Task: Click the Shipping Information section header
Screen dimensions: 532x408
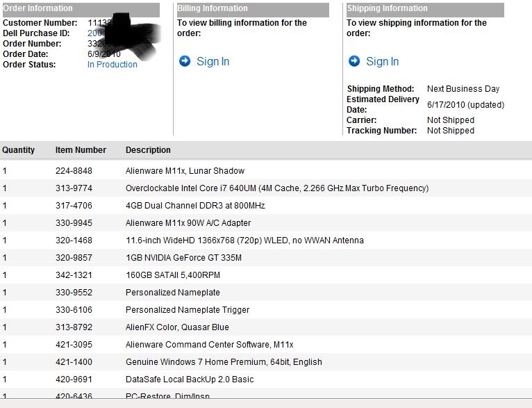Action: (388, 8)
